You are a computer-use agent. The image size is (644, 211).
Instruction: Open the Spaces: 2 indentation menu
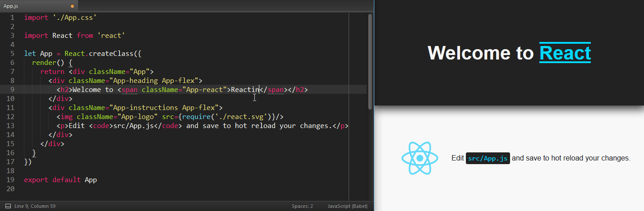(x=302, y=206)
